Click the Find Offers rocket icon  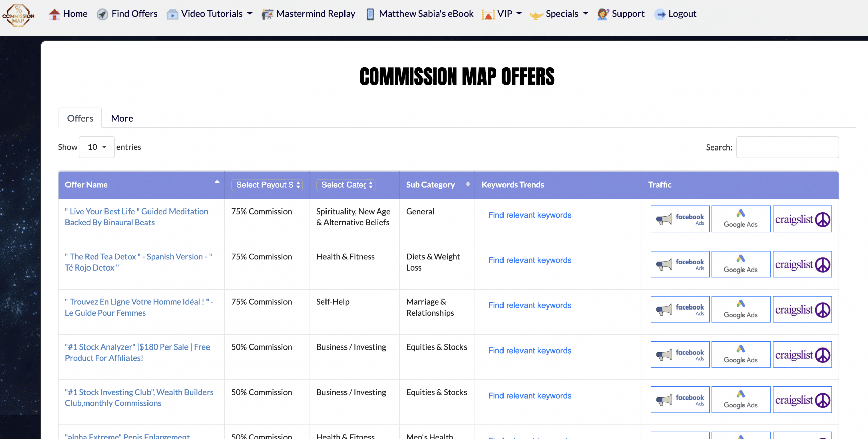(102, 14)
